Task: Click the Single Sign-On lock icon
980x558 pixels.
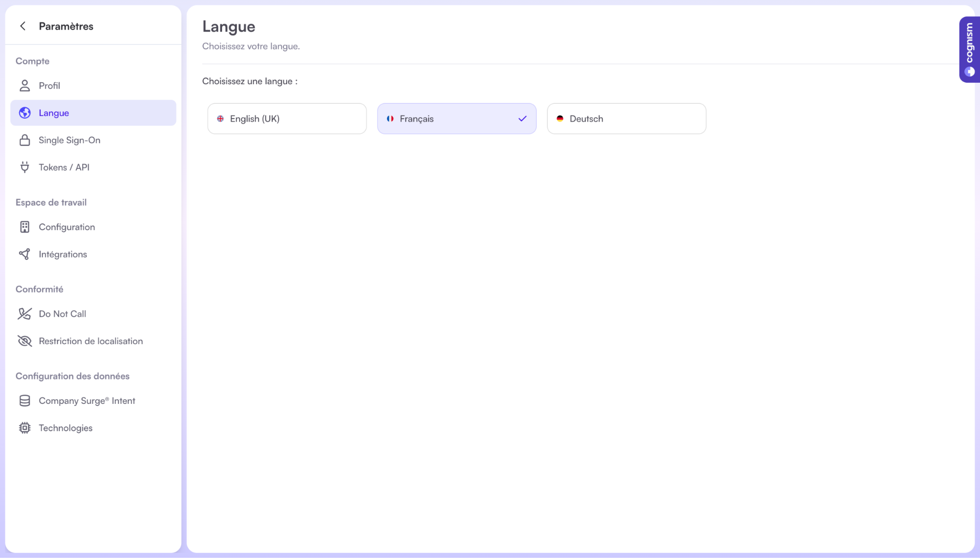Action: click(x=24, y=140)
